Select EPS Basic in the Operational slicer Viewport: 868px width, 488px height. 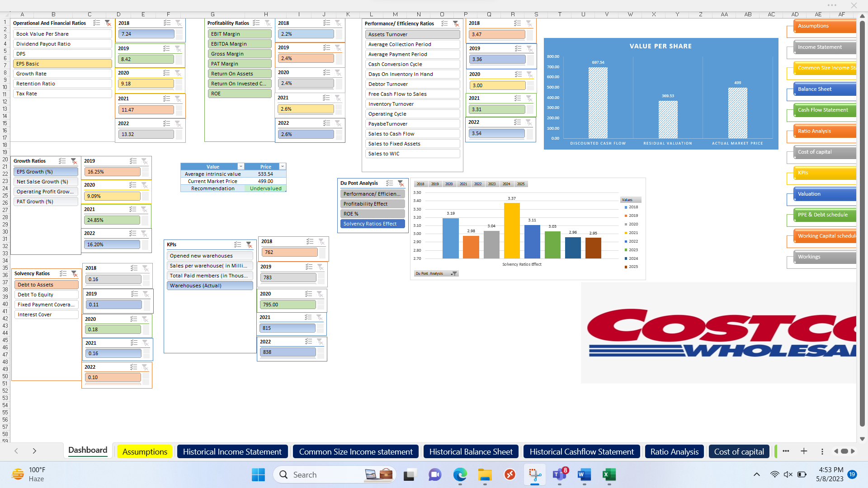[62, 63]
